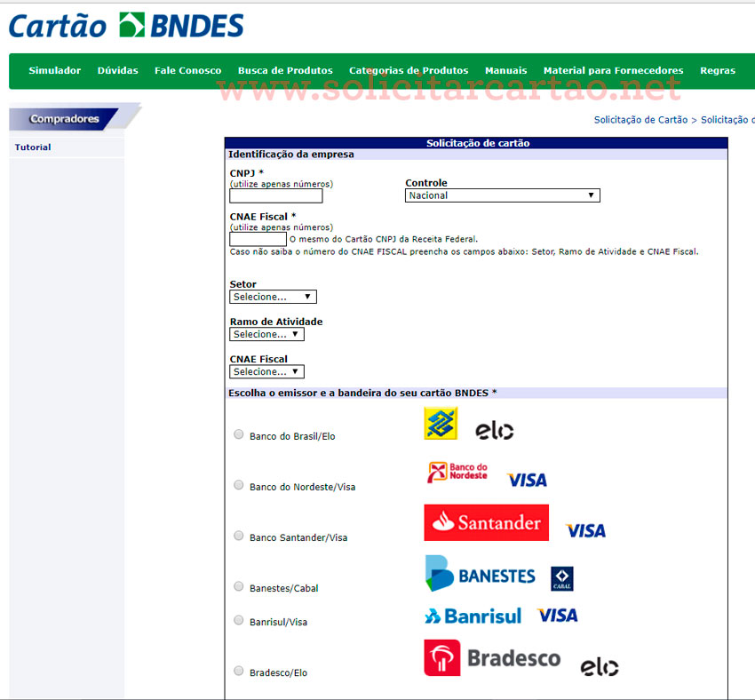The height and width of the screenshot is (700, 755).
Task: Open the Controle dropdown showing Nacional
Action: 502,195
